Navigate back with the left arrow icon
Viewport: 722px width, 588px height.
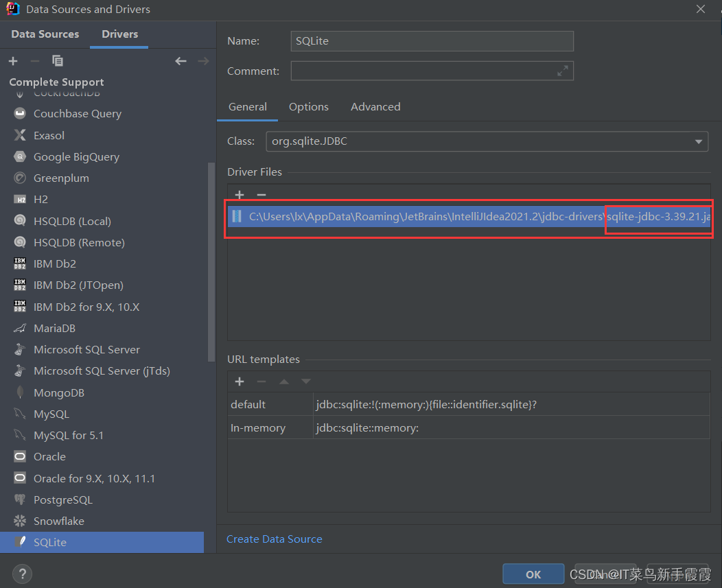pos(180,60)
